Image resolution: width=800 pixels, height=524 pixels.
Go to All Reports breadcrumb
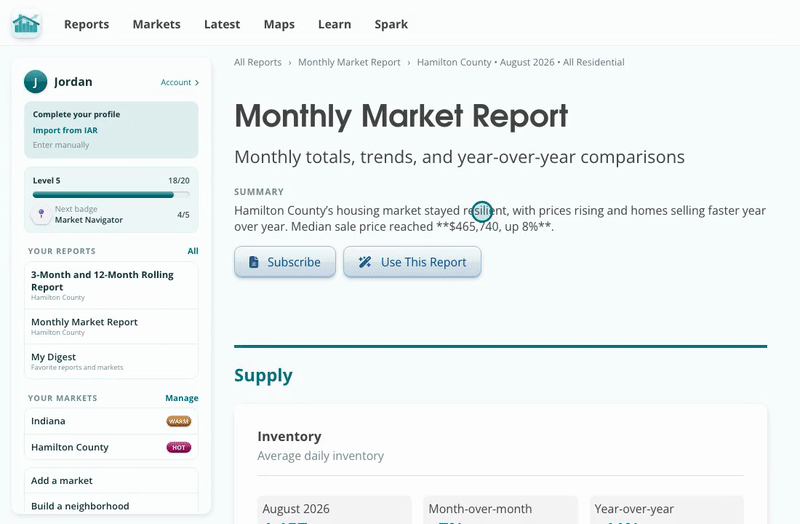click(x=258, y=62)
